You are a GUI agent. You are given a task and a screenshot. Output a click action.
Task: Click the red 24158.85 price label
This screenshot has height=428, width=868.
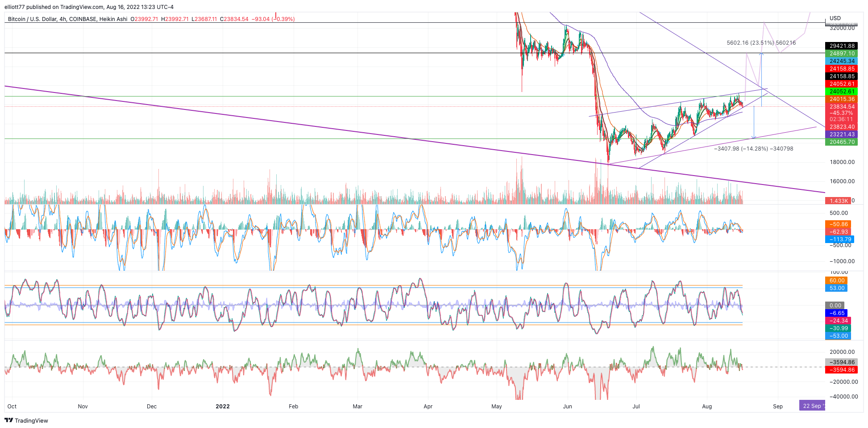click(841, 69)
